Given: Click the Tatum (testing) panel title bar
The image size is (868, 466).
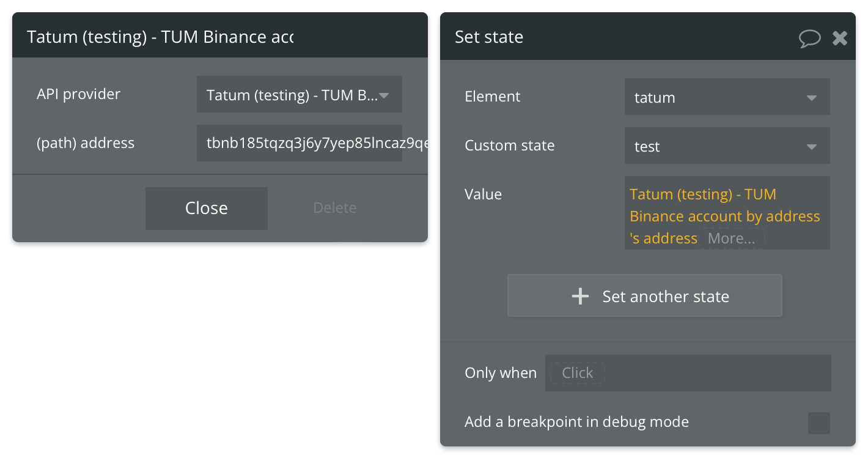Looking at the screenshot, I should [220, 35].
